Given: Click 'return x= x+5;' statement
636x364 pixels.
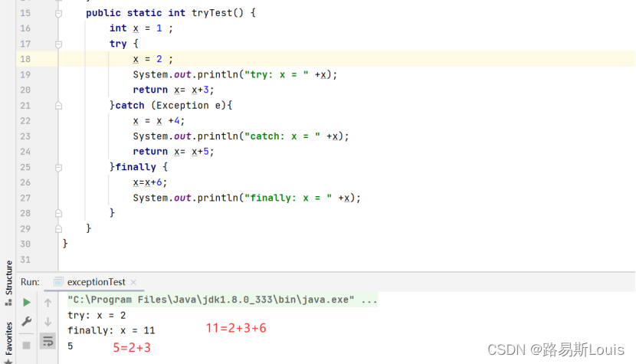Looking at the screenshot, I should [173, 152].
